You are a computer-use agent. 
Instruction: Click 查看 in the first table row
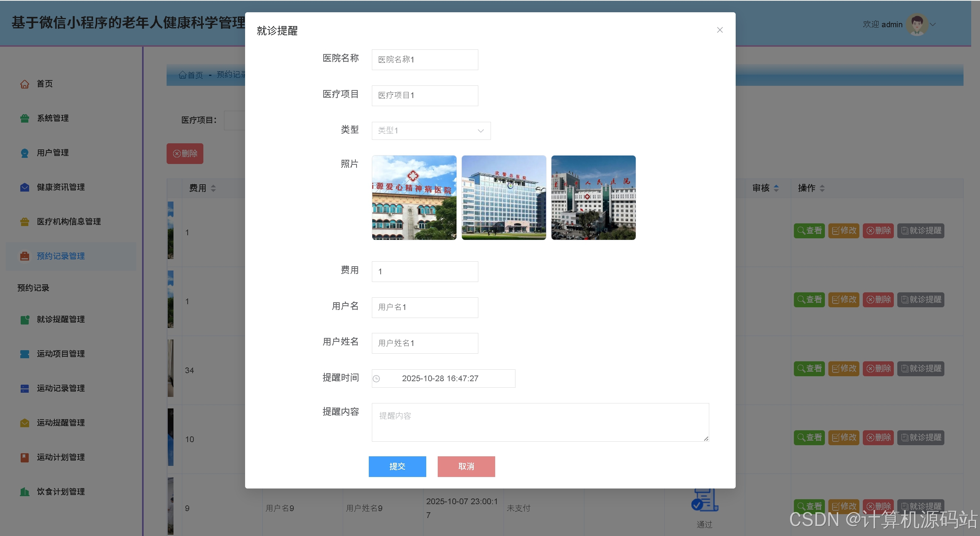click(809, 231)
